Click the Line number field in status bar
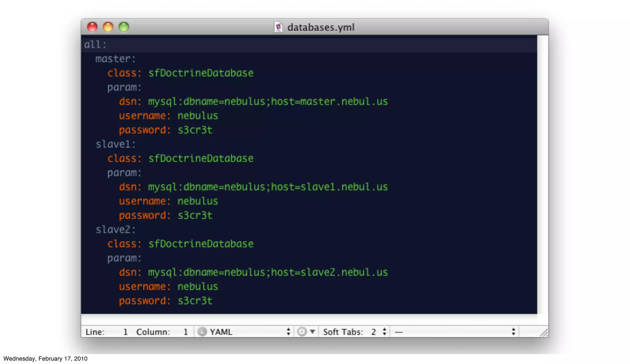Screen dimensions: 630x364 (125, 332)
